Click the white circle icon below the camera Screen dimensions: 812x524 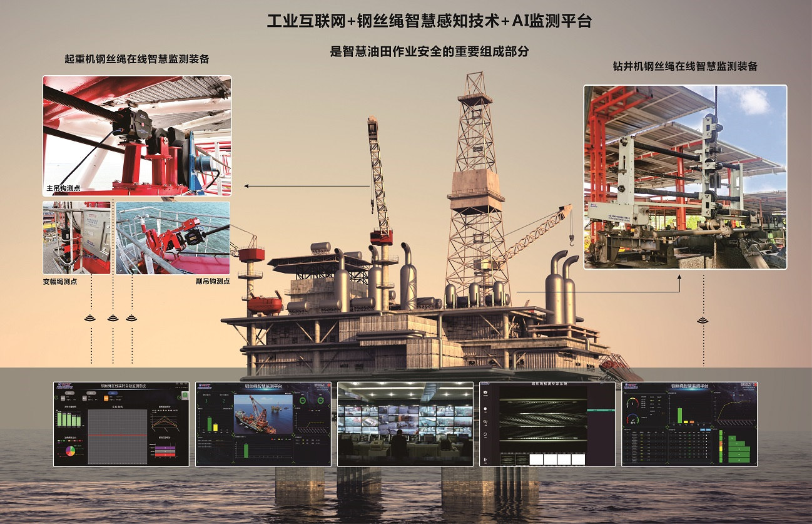[x=485, y=409]
